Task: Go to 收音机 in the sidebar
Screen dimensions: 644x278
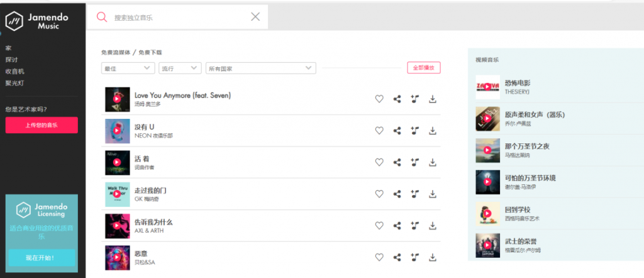Action: 15,71
